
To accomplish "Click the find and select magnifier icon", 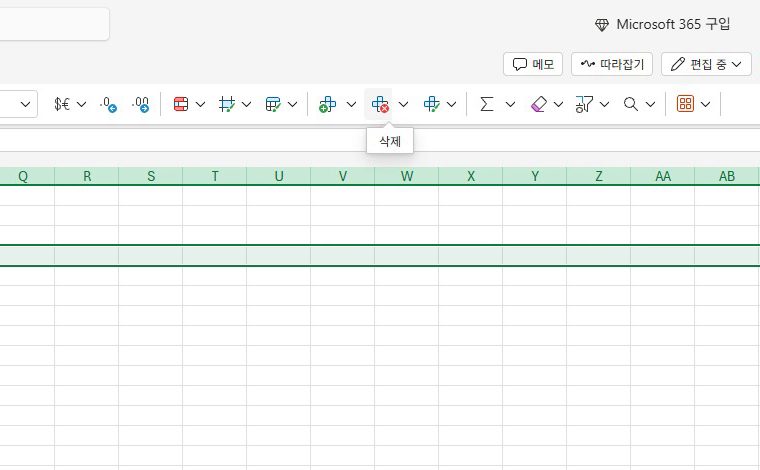I will 631,104.
